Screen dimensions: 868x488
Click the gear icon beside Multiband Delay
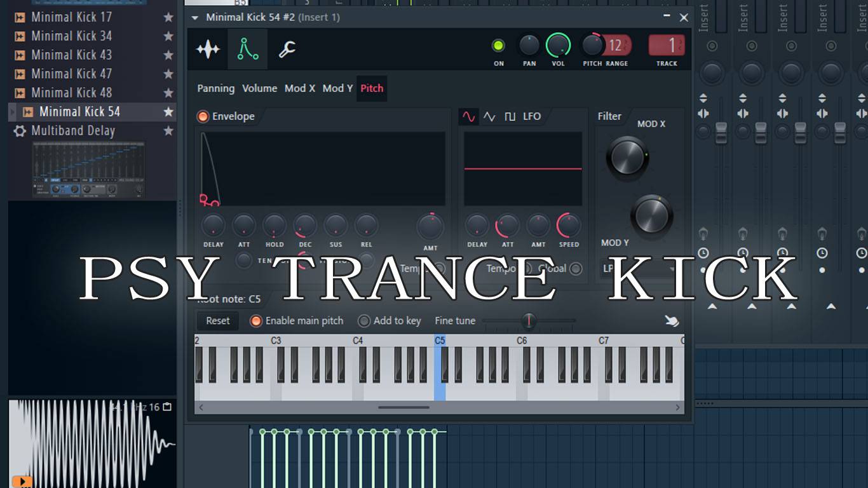coord(20,131)
